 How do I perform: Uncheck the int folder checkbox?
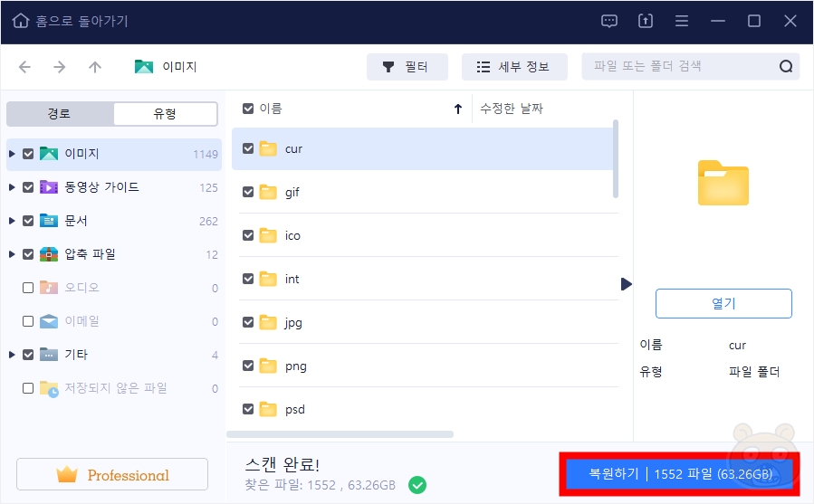248,280
